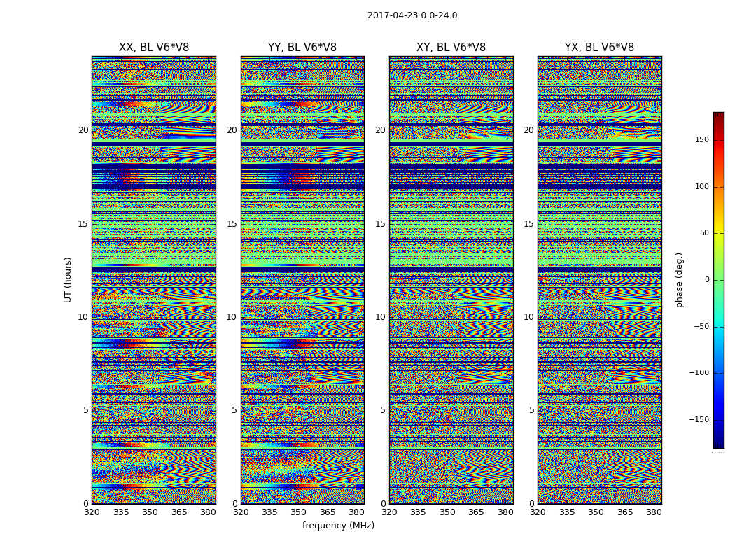The width and height of the screenshot is (735, 560).
Task: Click the YX waterfall plot image
Action: coord(599,280)
